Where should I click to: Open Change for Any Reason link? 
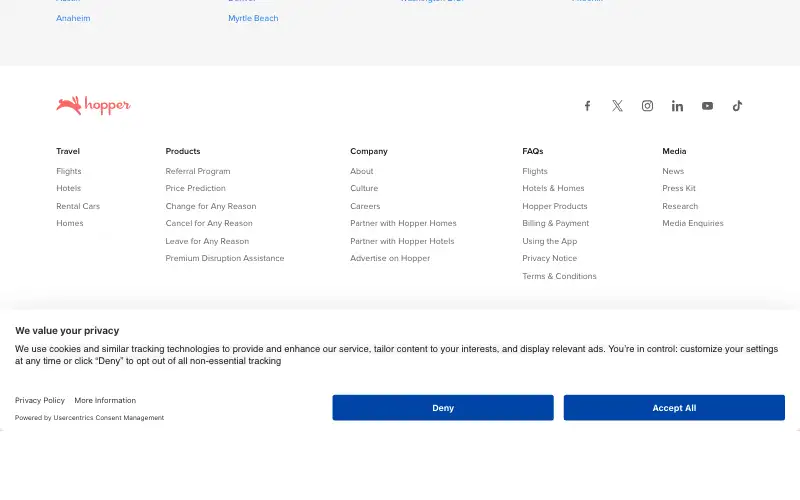tap(211, 206)
